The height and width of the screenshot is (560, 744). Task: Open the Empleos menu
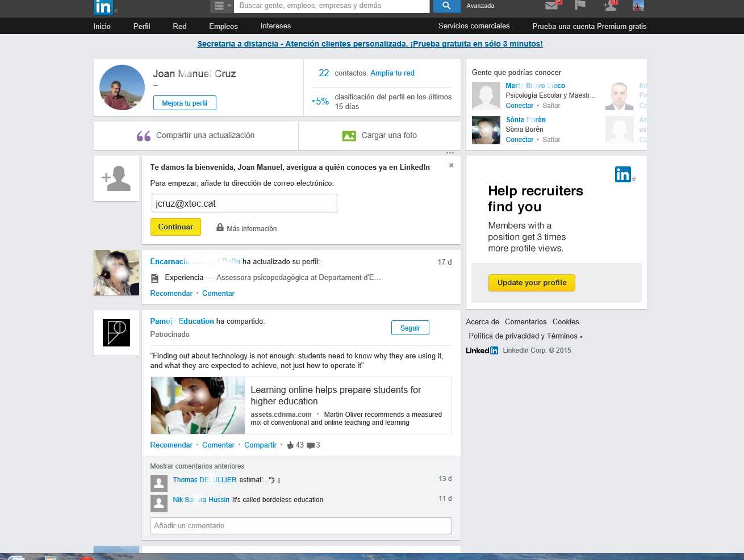click(x=223, y=26)
